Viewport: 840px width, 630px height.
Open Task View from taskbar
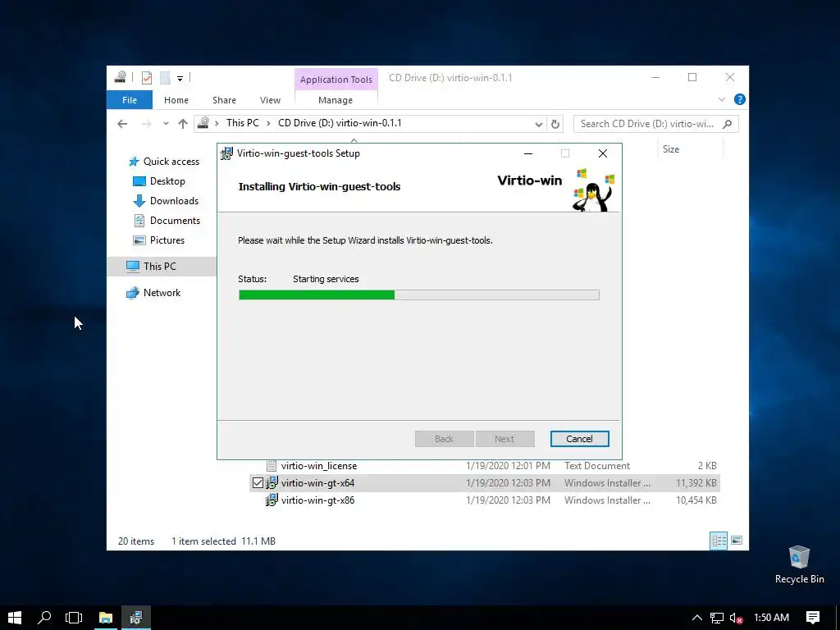(x=74, y=618)
